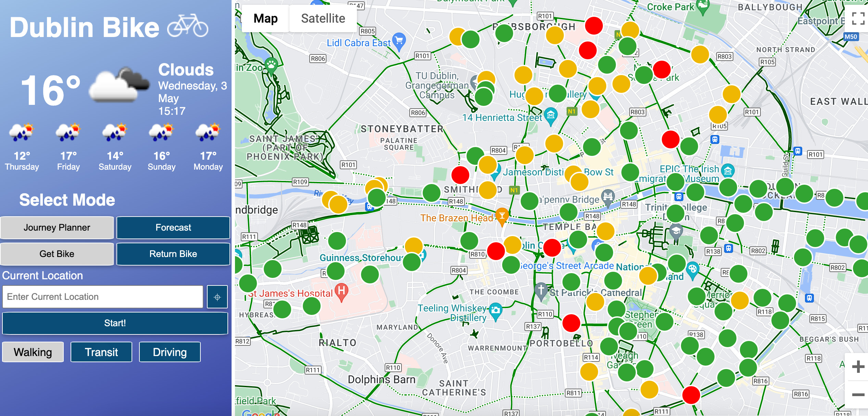Select Transit travel mode
868x416 pixels.
(x=101, y=352)
